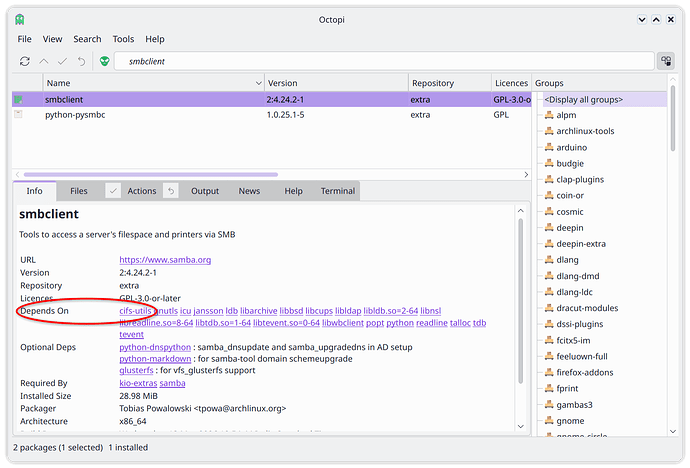The width and height of the screenshot is (690, 468).
Task: Sort packages by Name column header
Action: coord(153,83)
